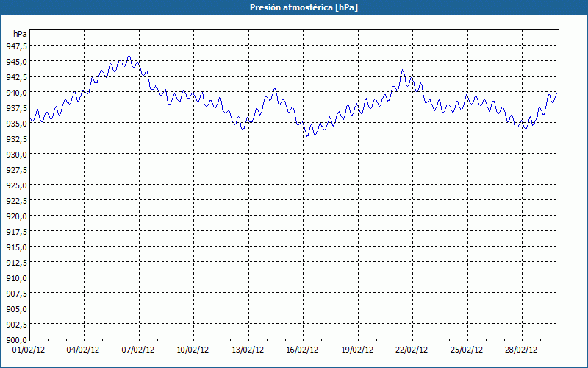Click the 922,5 y-axis label
The width and height of the screenshot is (588, 368).
tap(16, 200)
